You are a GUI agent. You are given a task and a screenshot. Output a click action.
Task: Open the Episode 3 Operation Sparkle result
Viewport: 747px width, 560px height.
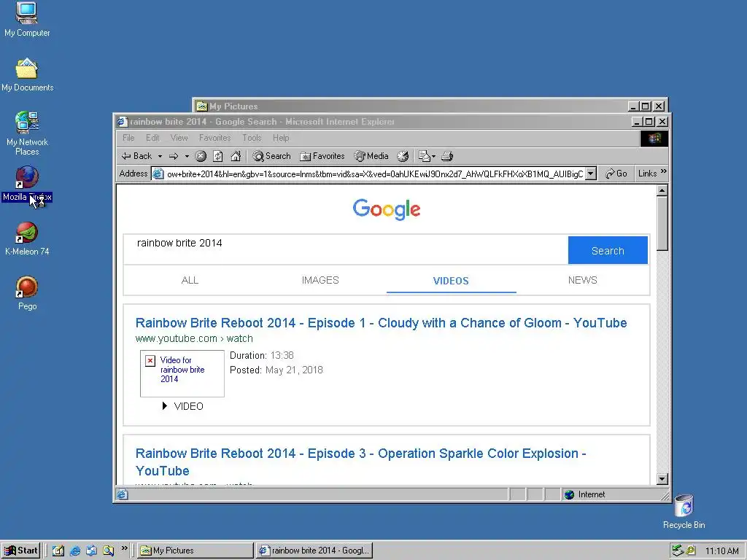360,462
